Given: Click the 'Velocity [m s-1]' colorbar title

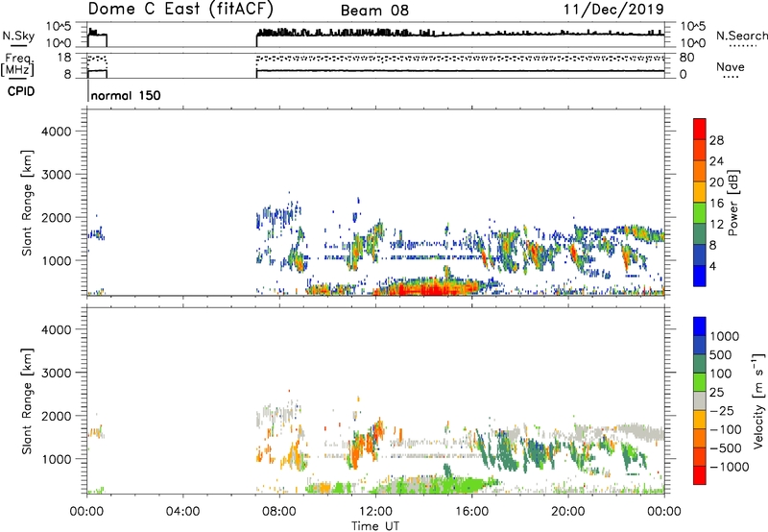Looking at the screenshot, I should pyautogui.click(x=758, y=400).
